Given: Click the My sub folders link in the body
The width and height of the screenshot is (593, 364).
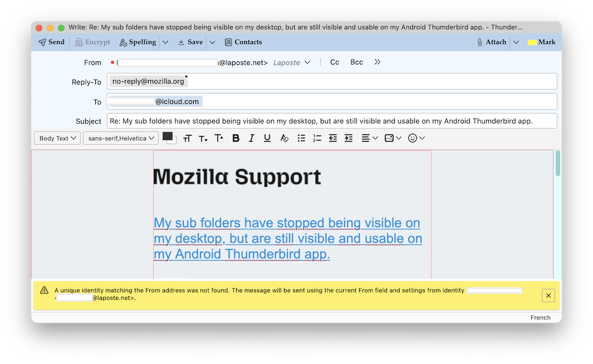Looking at the screenshot, I should click(x=288, y=239).
